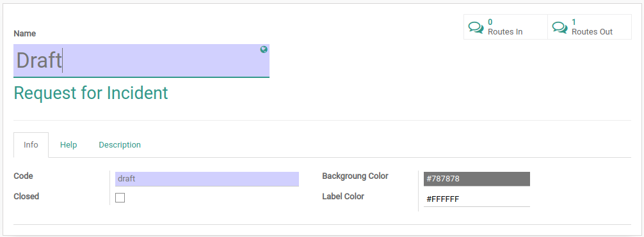
Task: Click the globe translate icon in Name field
Action: tap(264, 50)
